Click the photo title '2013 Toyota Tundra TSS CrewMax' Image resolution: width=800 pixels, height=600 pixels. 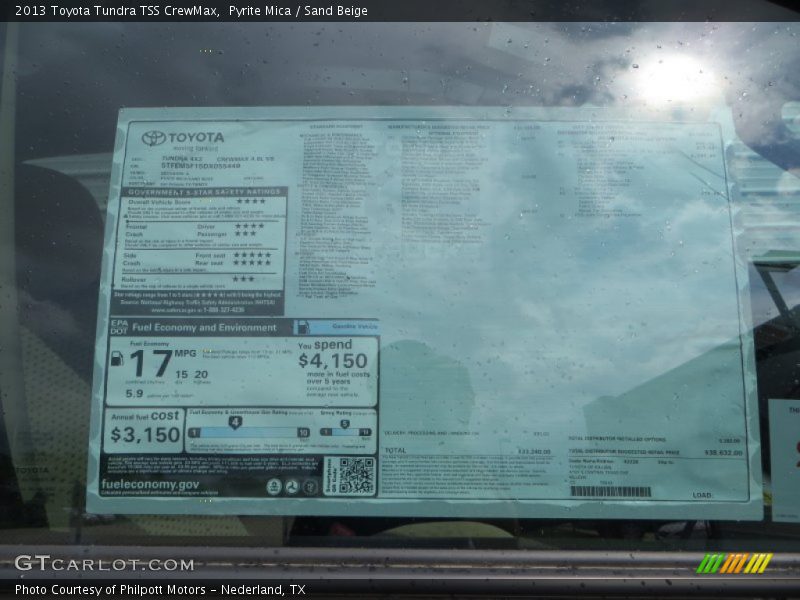[x=117, y=10]
